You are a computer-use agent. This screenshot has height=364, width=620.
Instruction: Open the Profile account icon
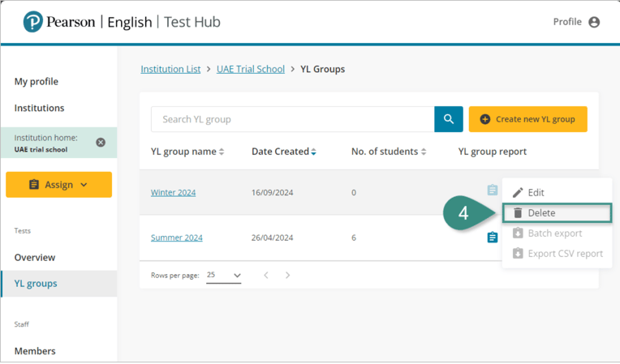tap(594, 22)
